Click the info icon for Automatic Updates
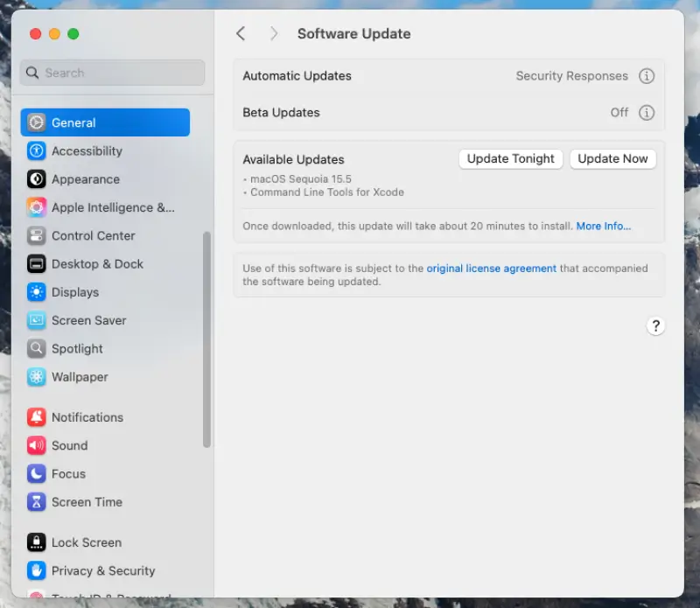The height and width of the screenshot is (608, 700). pyautogui.click(x=647, y=76)
